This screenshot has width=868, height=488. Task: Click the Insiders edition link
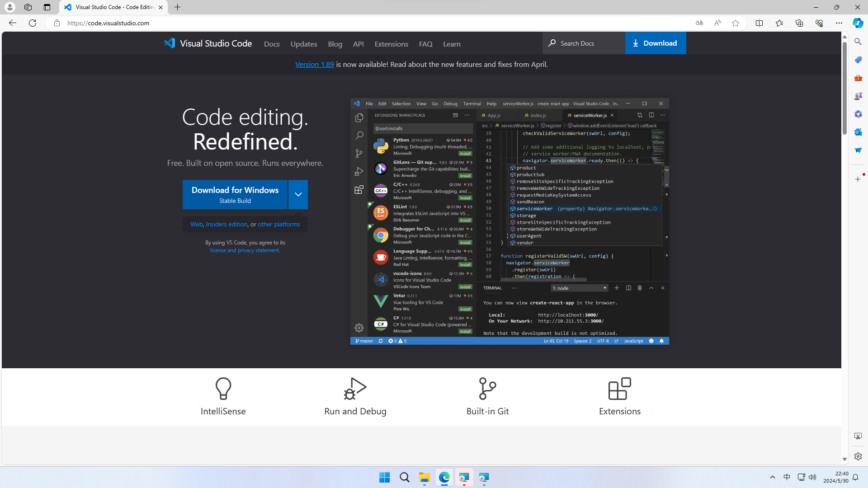(226, 224)
